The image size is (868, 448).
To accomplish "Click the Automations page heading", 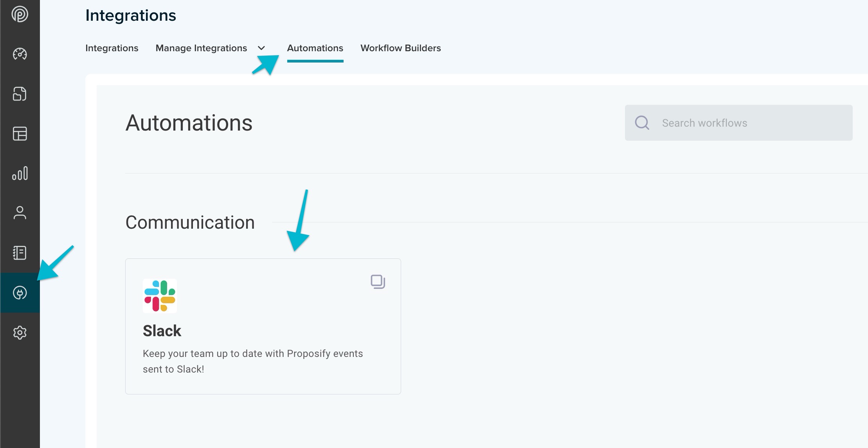I will [189, 123].
